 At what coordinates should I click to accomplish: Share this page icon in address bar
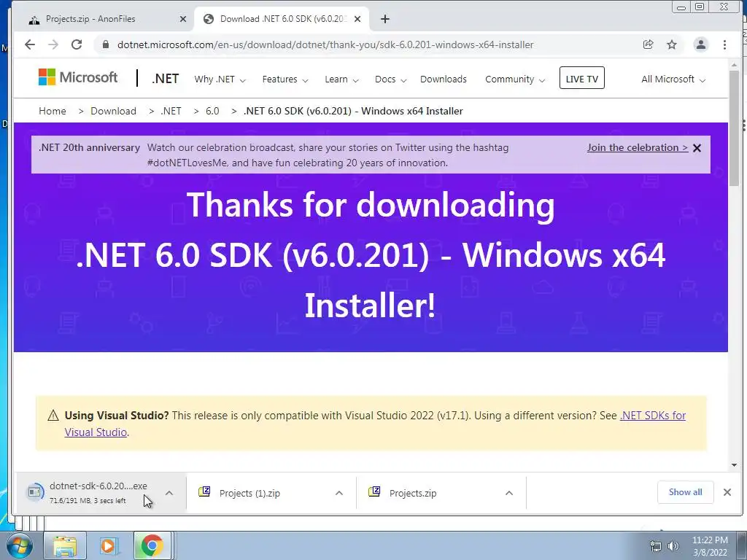tap(648, 44)
